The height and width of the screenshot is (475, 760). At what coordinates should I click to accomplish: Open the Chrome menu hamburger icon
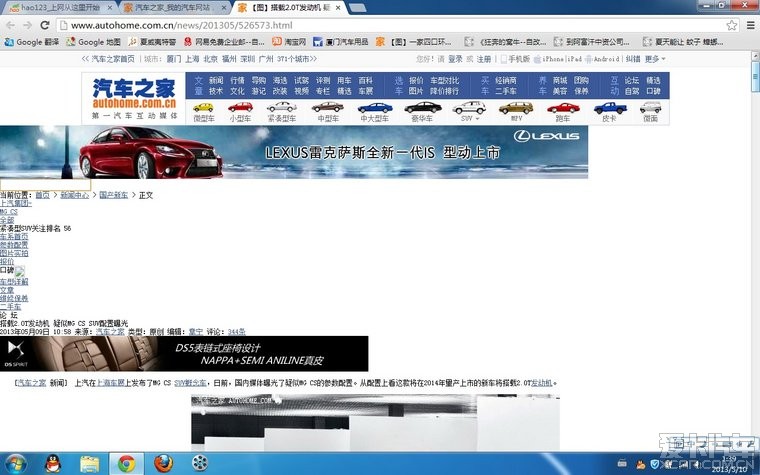[750, 25]
